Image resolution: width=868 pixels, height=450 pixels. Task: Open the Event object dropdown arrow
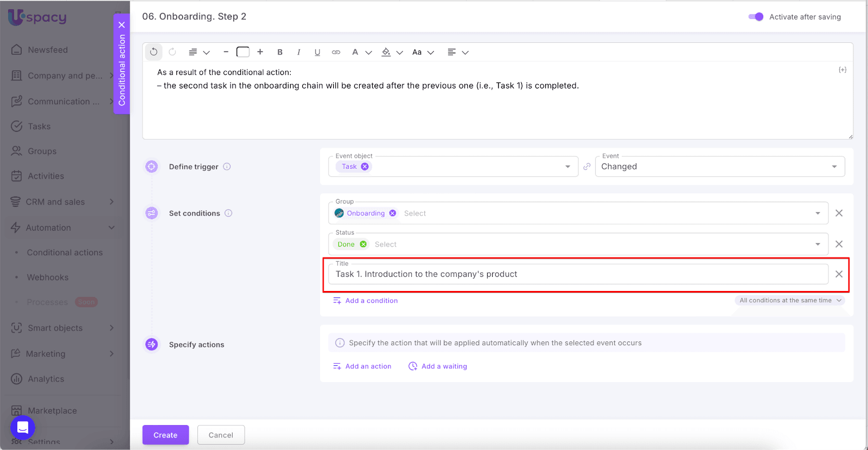(x=567, y=167)
